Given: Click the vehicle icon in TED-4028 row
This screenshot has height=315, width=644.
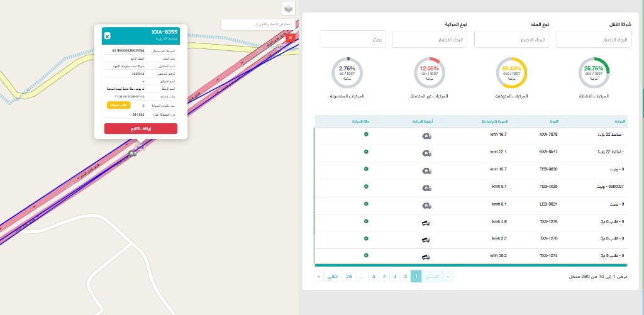Looking at the screenshot, I should pos(427,188).
